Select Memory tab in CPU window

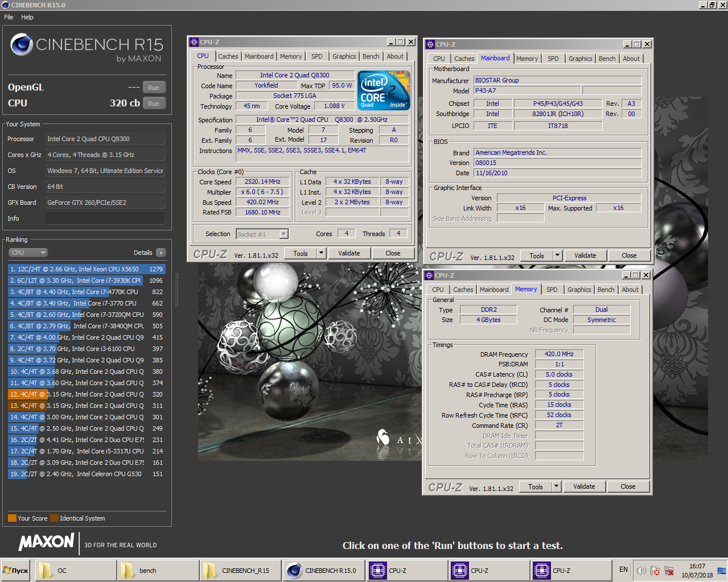click(291, 56)
